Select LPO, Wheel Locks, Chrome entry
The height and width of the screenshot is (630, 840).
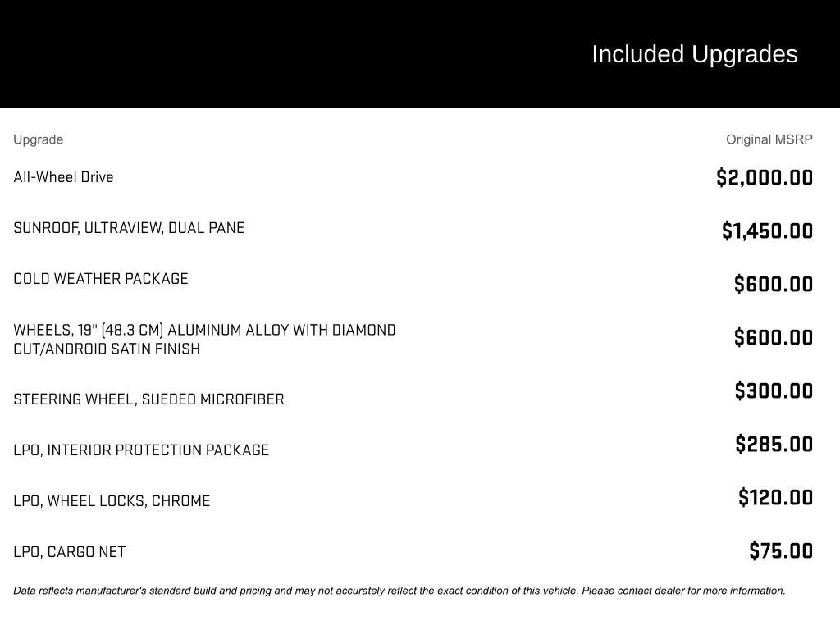112,501
